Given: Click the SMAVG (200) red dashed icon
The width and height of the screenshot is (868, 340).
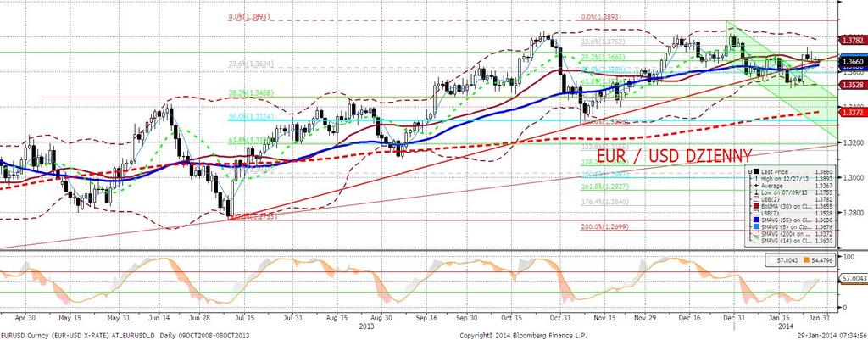Looking at the screenshot, I should tap(756, 234).
